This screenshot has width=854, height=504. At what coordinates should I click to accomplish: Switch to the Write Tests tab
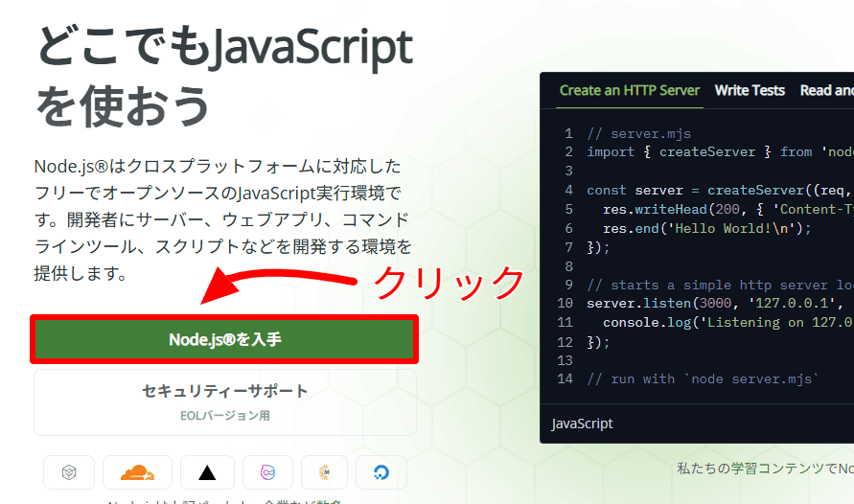click(x=750, y=90)
